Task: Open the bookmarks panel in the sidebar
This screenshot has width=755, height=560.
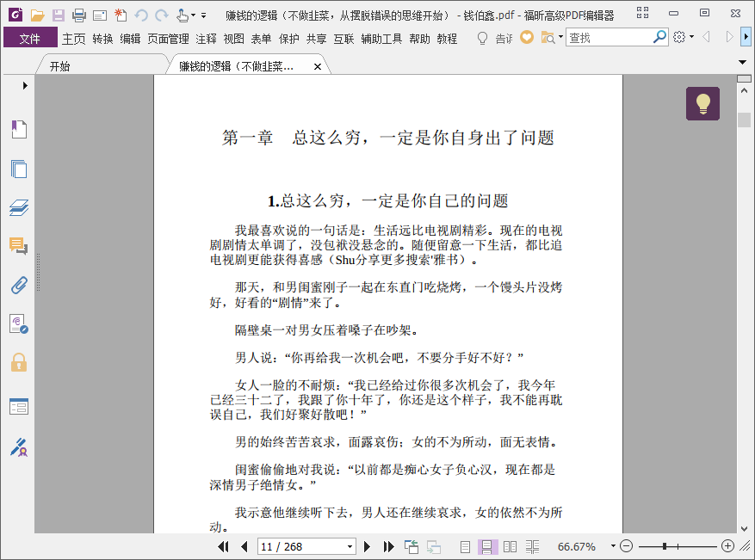Action: pyautogui.click(x=19, y=129)
